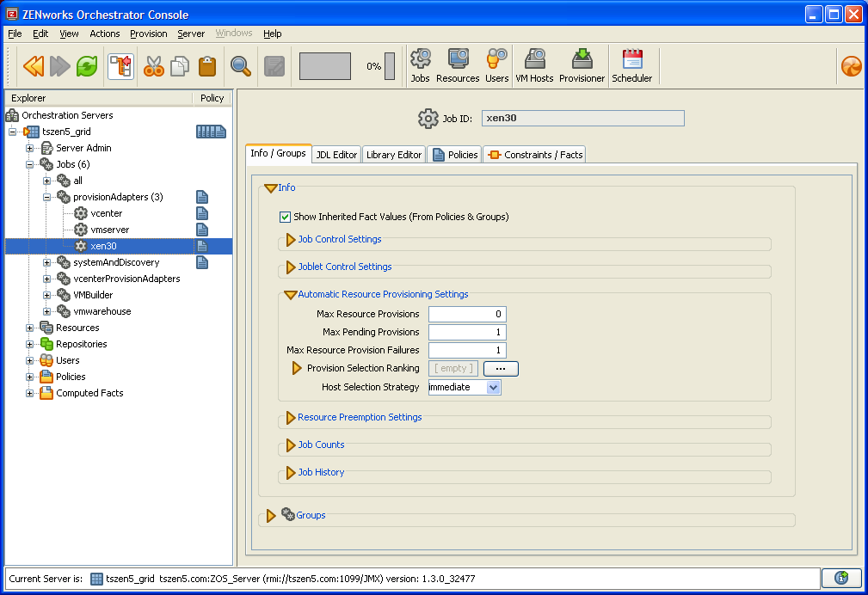Open the Provision menu
The height and width of the screenshot is (595, 868).
click(148, 34)
